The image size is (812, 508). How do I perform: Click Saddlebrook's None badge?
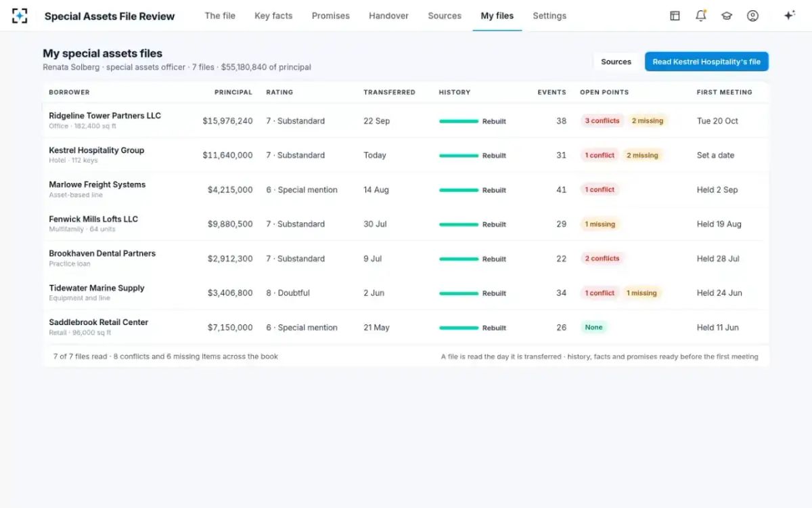coord(593,328)
